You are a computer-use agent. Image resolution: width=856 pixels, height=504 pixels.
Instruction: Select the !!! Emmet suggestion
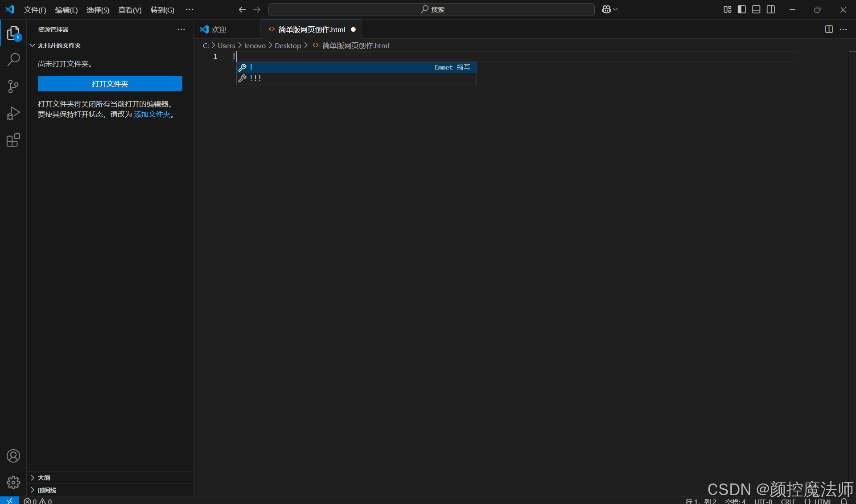[256, 78]
